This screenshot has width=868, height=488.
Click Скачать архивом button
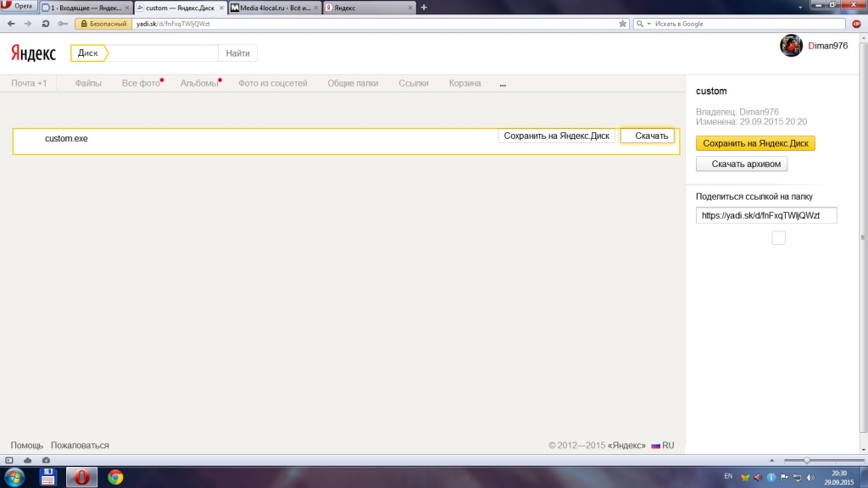[x=742, y=164]
